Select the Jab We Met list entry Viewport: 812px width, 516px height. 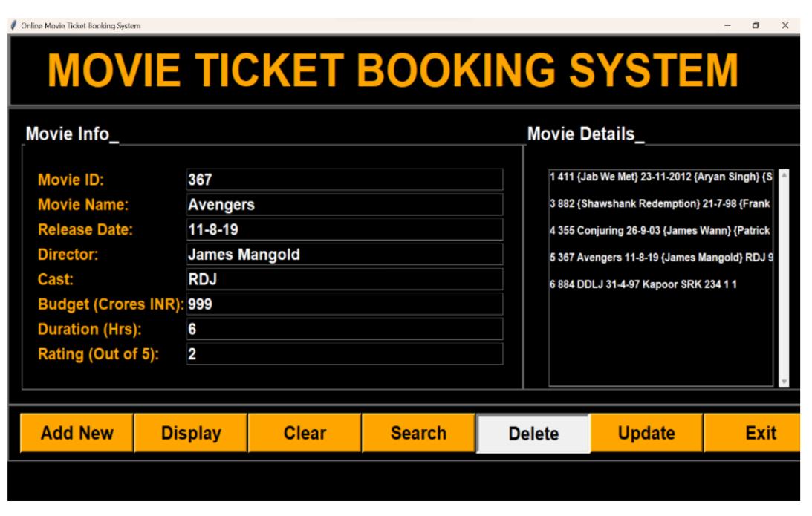[660, 176]
